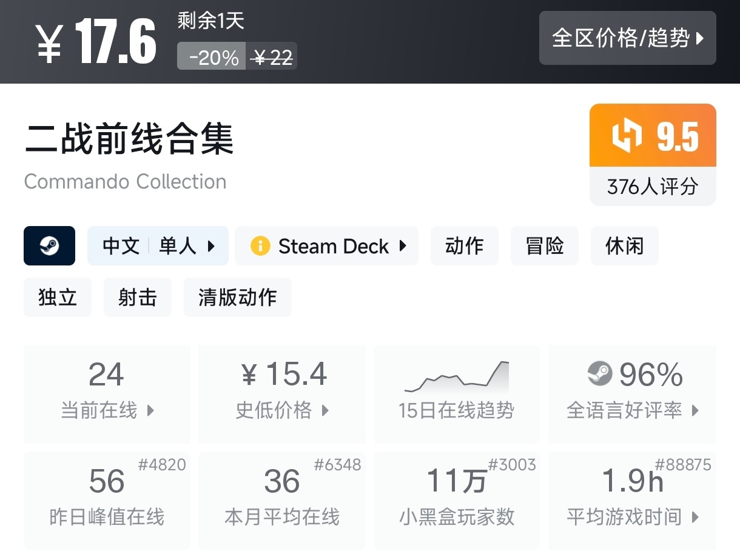Click the yellow Steam Deck info icon

point(260,246)
